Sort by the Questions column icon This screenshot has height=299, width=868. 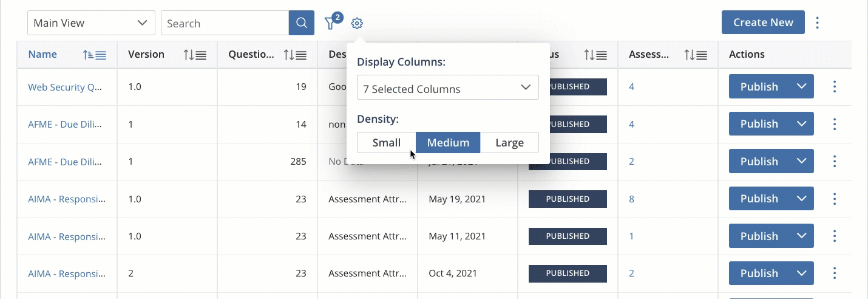click(x=295, y=55)
